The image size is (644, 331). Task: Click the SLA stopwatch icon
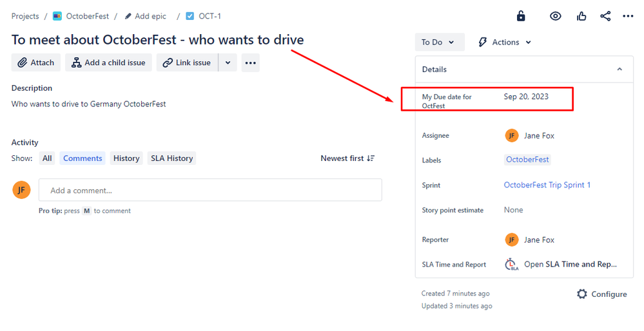coord(511,264)
